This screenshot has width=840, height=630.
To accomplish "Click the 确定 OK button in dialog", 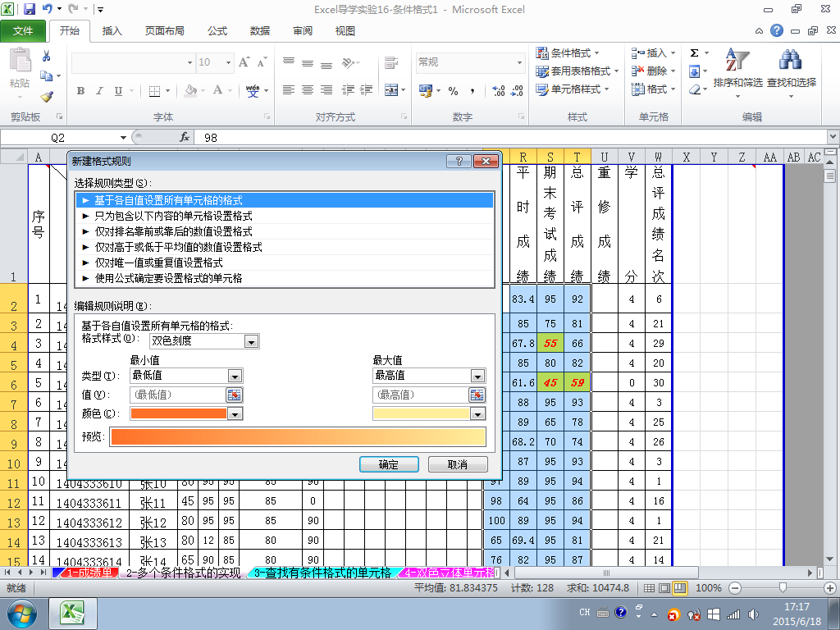I will pos(388,464).
